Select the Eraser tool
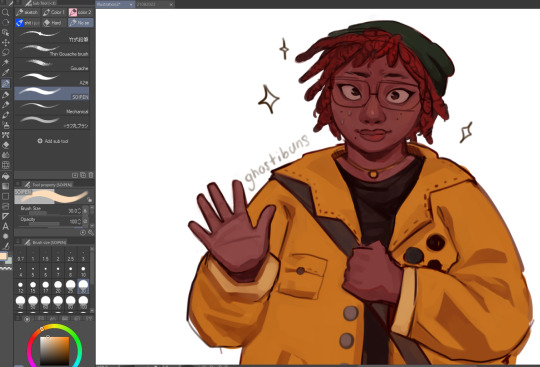Screen dimensions: 540x367 pos(6,145)
